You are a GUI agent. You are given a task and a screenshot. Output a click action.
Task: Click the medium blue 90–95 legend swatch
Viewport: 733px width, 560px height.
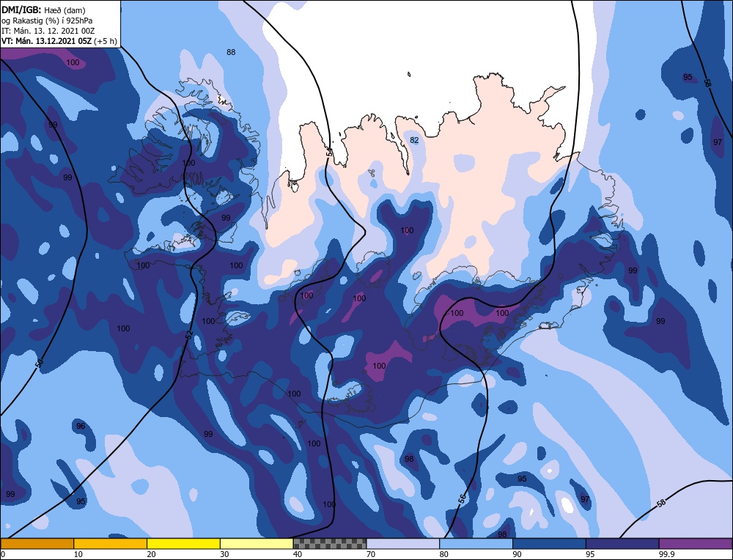tap(549, 544)
